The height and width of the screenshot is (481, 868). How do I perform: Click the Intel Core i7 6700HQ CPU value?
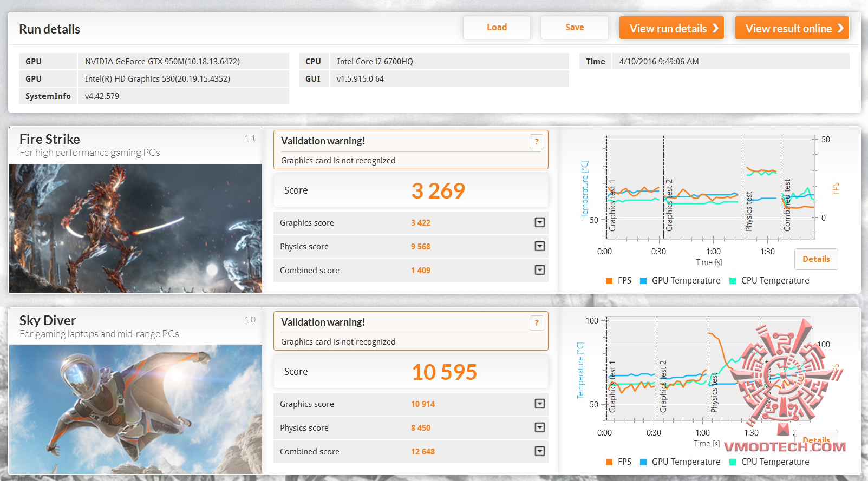coord(375,62)
